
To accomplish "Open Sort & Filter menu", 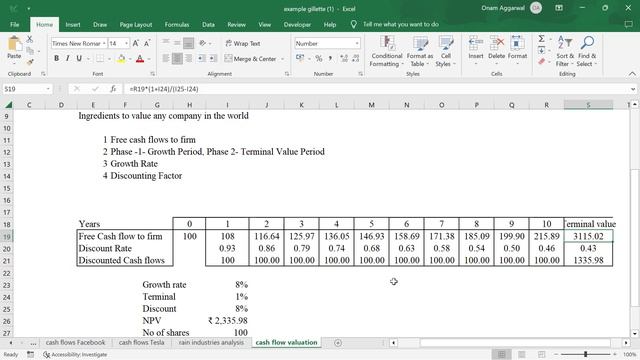I will tap(565, 51).
